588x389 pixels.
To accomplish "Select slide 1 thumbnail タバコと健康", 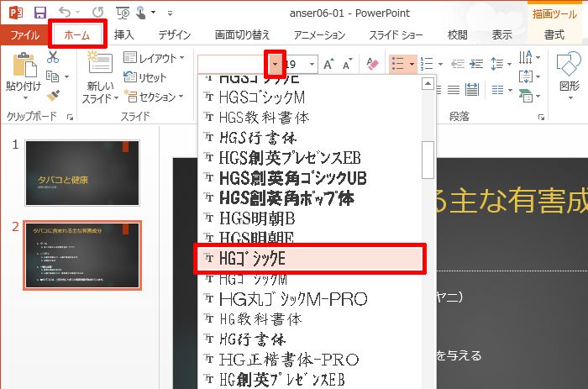I will click(82, 173).
